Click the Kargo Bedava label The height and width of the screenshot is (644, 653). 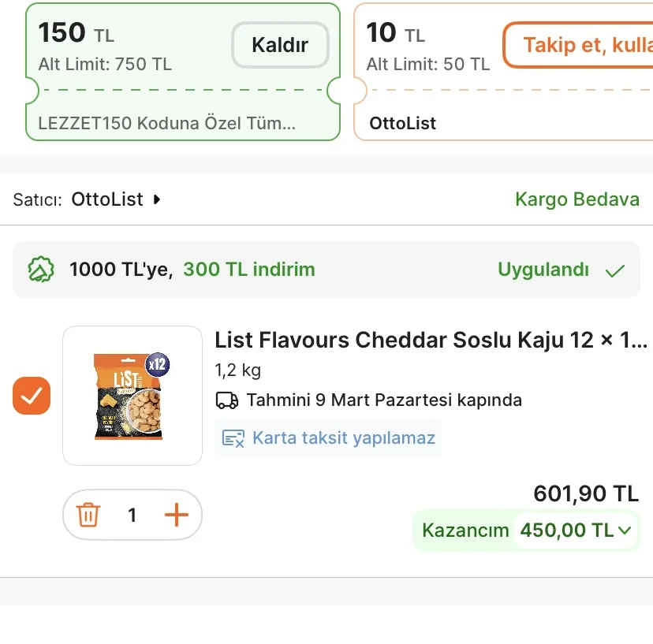pos(577,199)
